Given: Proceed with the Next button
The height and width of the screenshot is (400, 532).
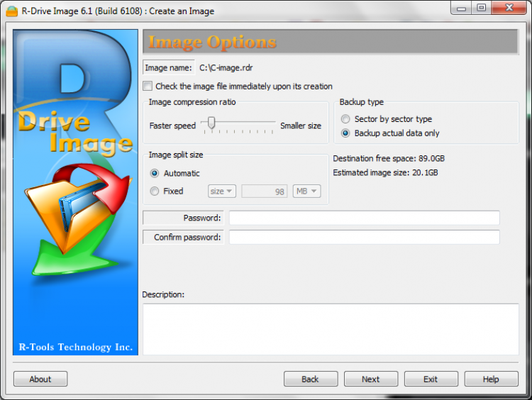Looking at the screenshot, I should pyautogui.click(x=371, y=379).
